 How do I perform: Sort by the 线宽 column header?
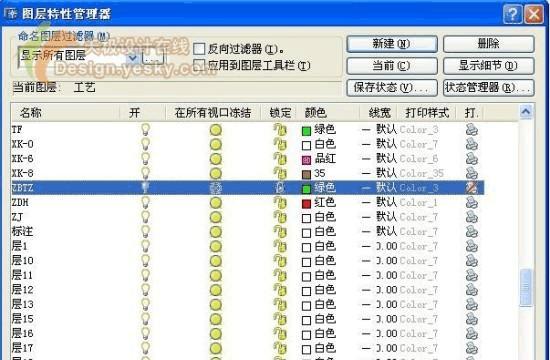tap(379, 113)
